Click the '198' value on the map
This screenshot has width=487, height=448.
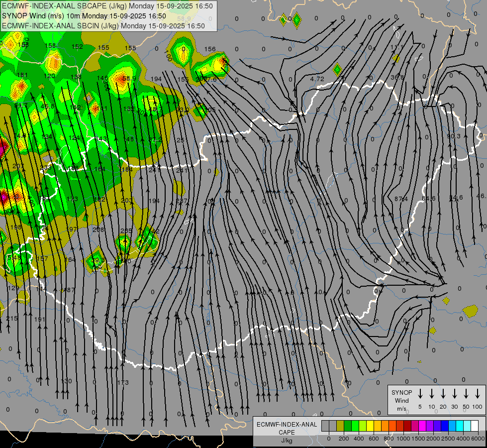click(16, 227)
